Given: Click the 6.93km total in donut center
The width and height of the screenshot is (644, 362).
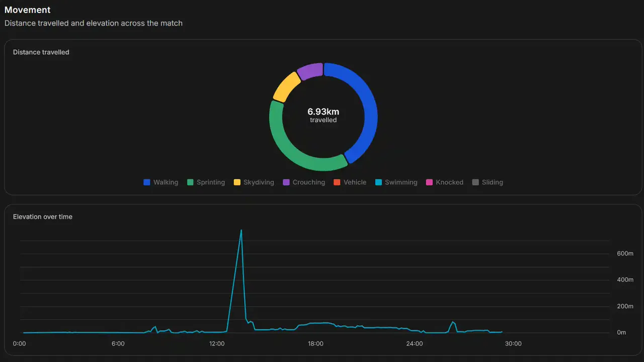Looking at the screenshot, I should [324, 112].
